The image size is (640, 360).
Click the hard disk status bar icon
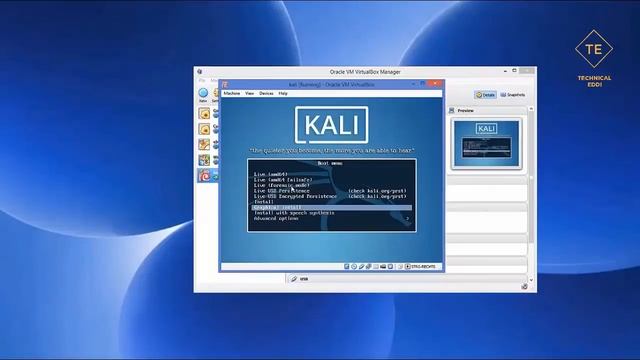[347, 267]
